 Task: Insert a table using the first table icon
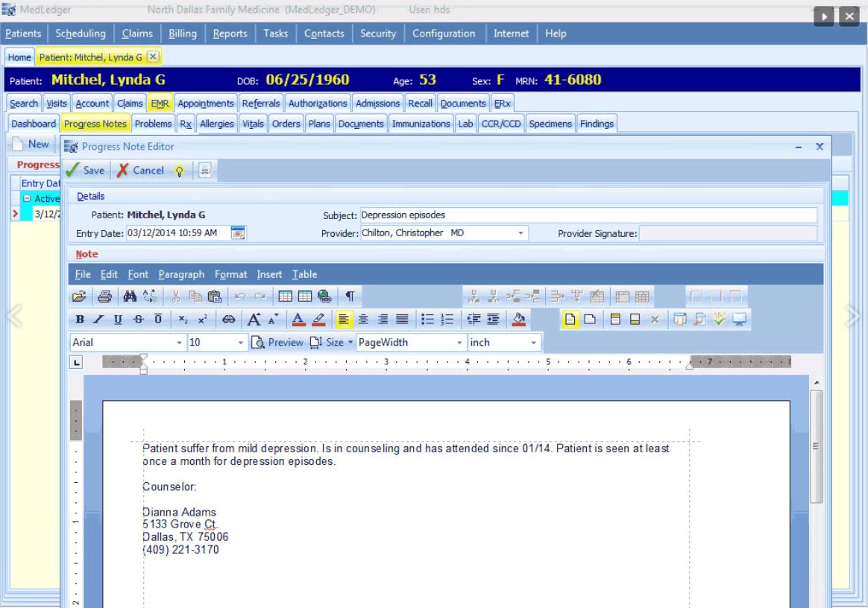point(285,297)
